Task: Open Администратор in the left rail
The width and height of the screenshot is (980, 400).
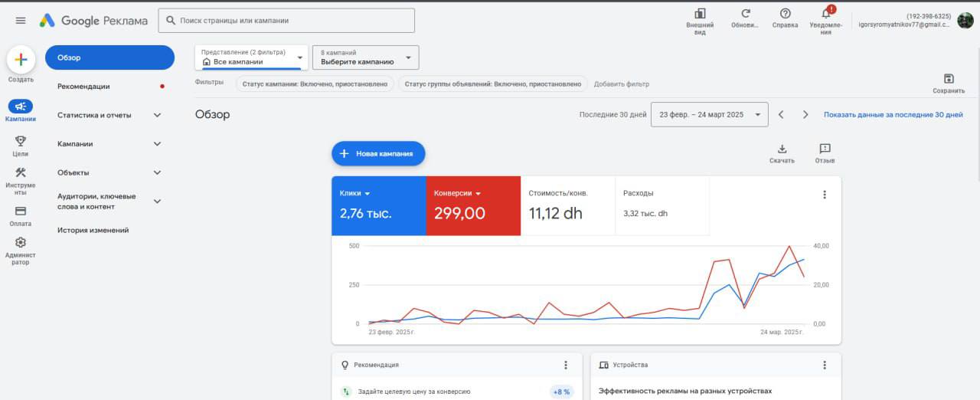Action: tap(21, 251)
